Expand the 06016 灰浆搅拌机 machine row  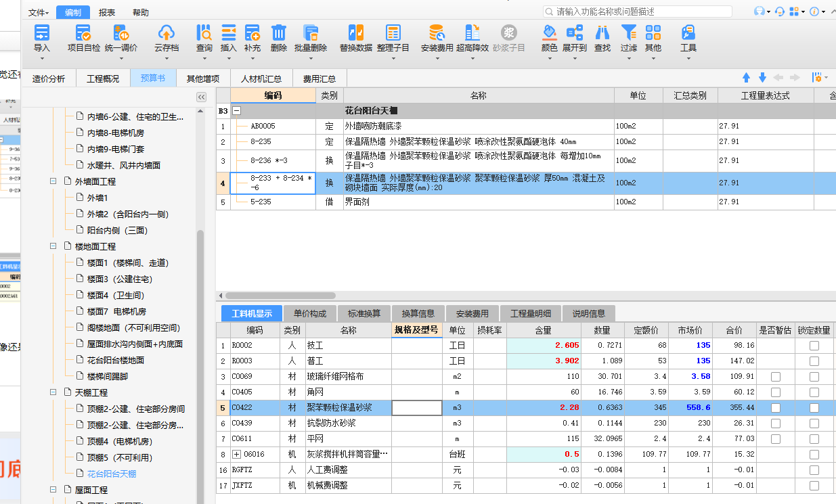coord(237,455)
